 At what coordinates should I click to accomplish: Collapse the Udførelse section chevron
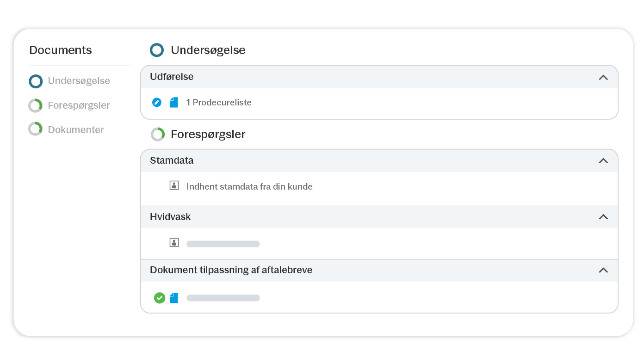tap(603, 77)
